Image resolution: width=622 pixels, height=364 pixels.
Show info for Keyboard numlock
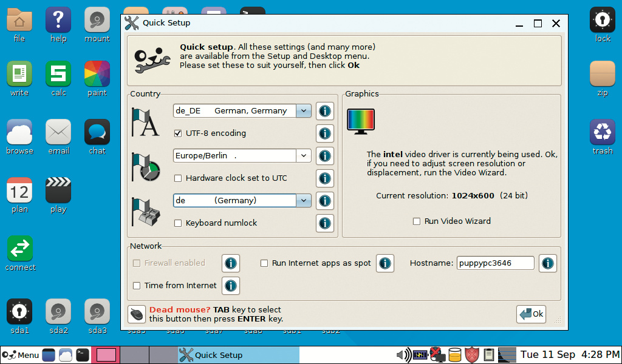(325, 223)
